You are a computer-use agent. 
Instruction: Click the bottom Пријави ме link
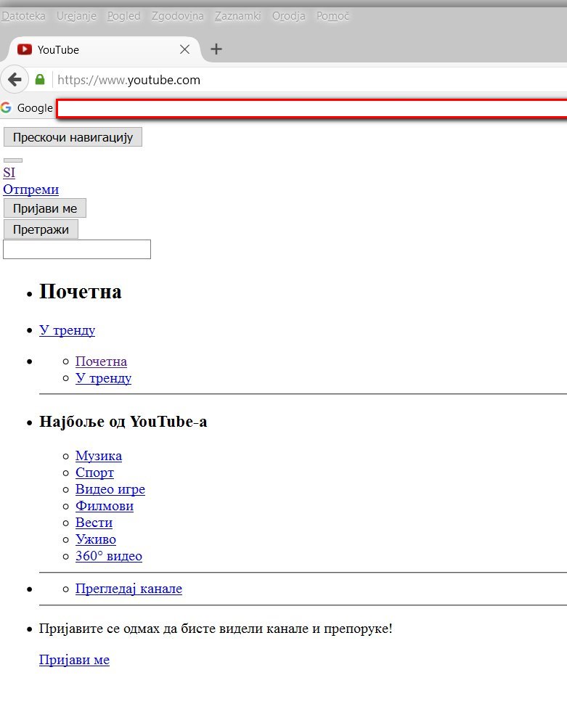pyautogui.click(x=74, y=660)
